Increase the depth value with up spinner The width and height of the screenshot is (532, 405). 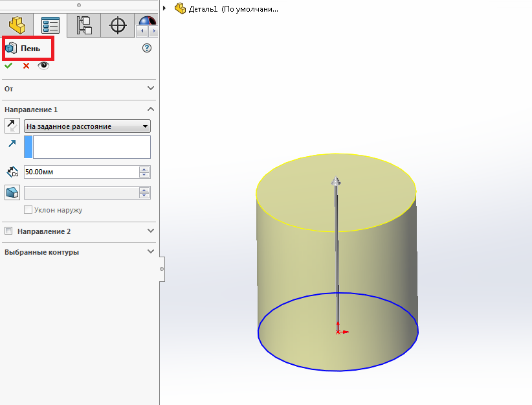(x=144, y=169)
